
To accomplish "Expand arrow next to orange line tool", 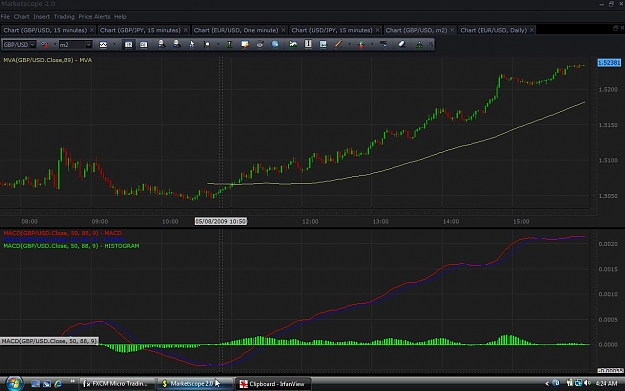I will 350,45.
